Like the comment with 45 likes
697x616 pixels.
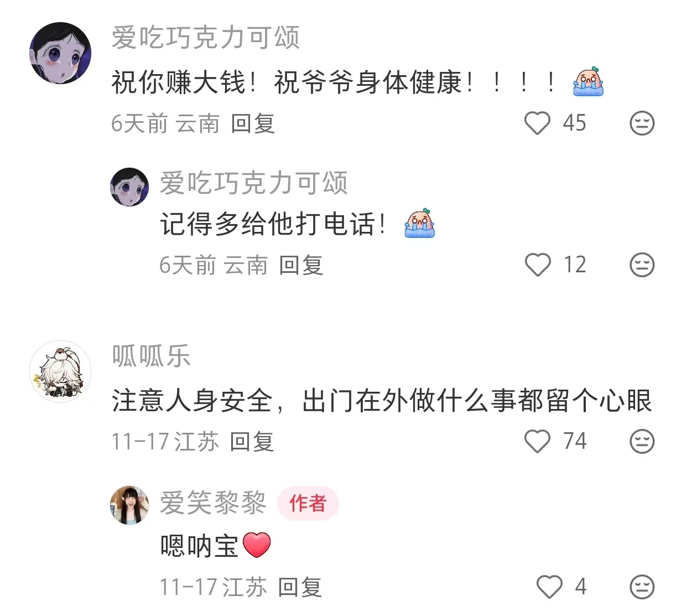[x=537, y=123]
